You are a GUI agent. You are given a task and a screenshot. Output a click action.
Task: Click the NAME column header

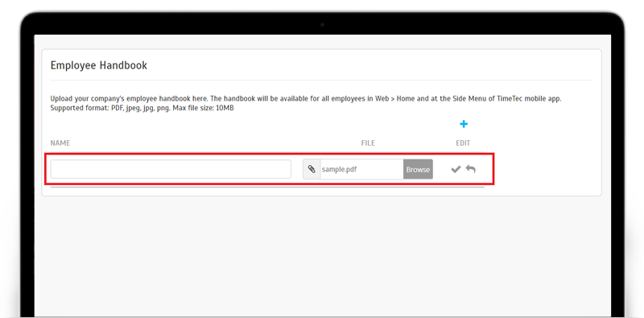(x=60, y=143)
